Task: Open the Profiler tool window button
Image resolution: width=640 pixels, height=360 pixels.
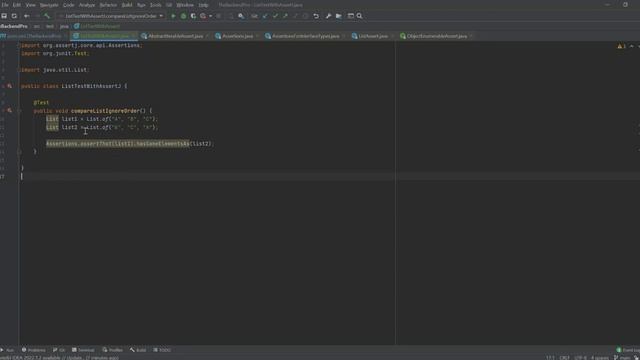Action: coord(113,350)
